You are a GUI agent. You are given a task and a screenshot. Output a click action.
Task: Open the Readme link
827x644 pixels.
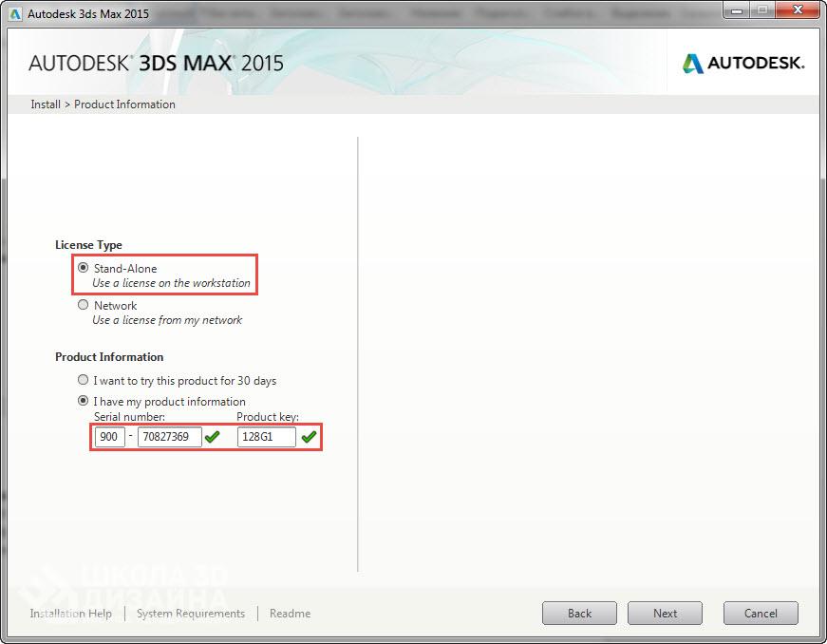(x=291, y=614)
